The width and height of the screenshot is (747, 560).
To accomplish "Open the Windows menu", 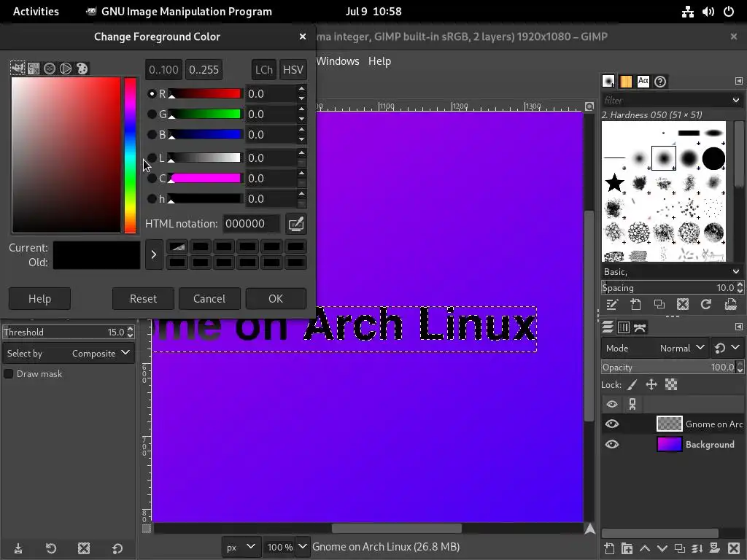I will (x=337, y=61).
